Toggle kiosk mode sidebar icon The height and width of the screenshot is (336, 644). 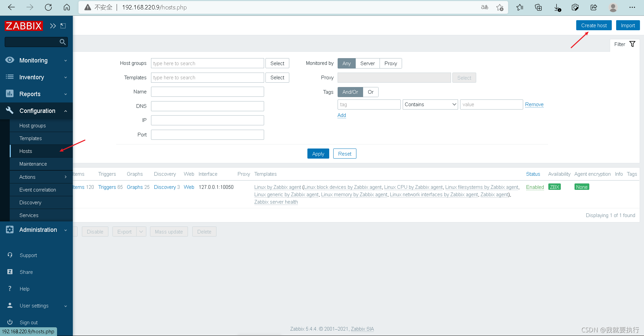(x=63, y=26)
